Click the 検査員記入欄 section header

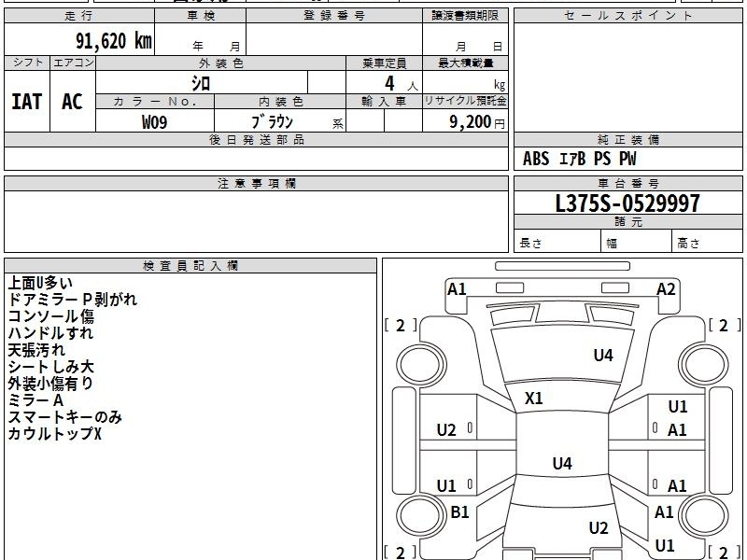[190, 266]
